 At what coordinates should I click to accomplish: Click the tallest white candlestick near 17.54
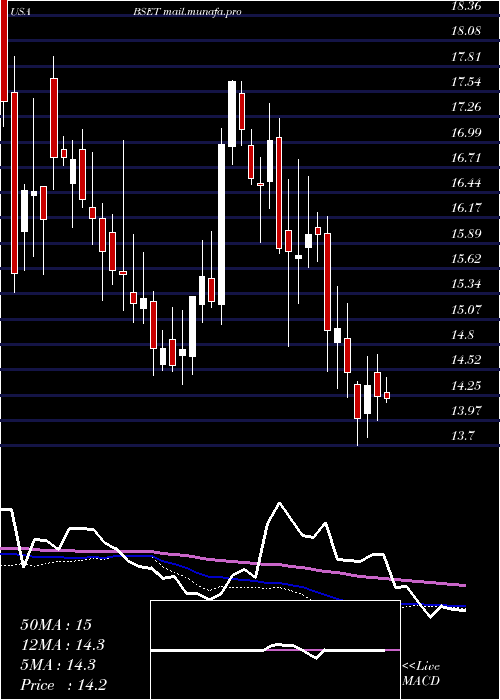click(232, 114)
